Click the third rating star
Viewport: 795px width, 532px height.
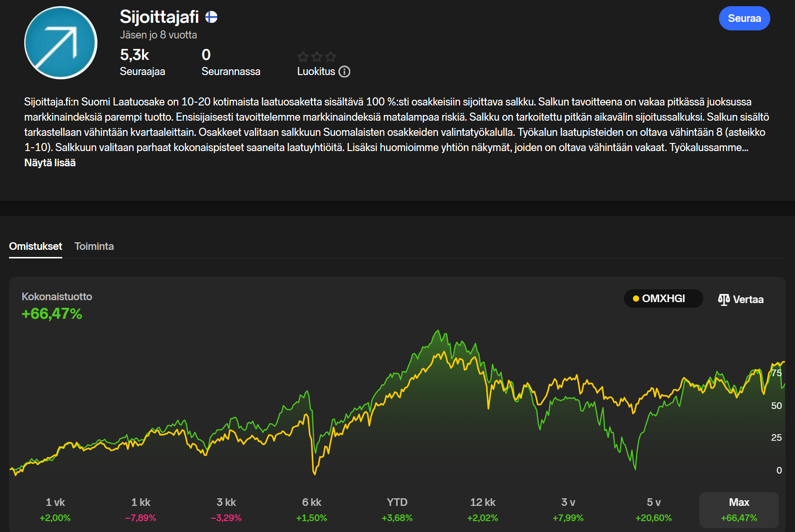[x=331, y=57]
